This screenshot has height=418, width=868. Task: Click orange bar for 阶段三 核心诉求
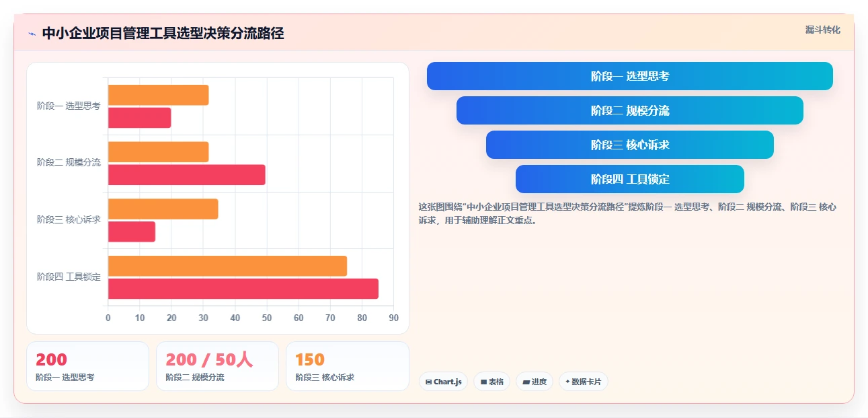163,209
